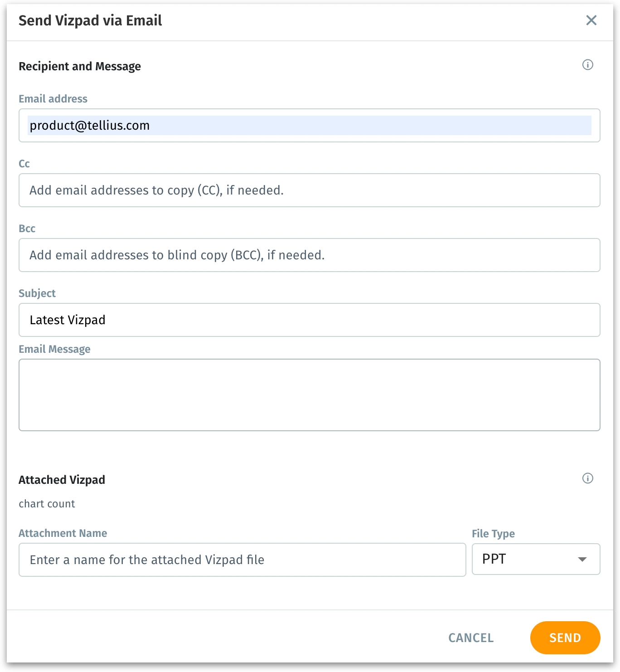Click the "Bcc" field label

coord(27,229)
